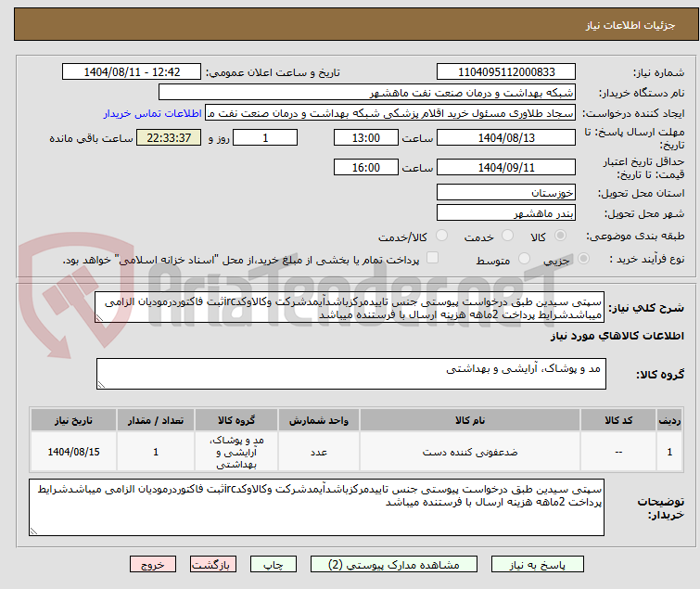Select the خدمت radio button
Viewport: 700px width, 589px height.
click(507, 236)
